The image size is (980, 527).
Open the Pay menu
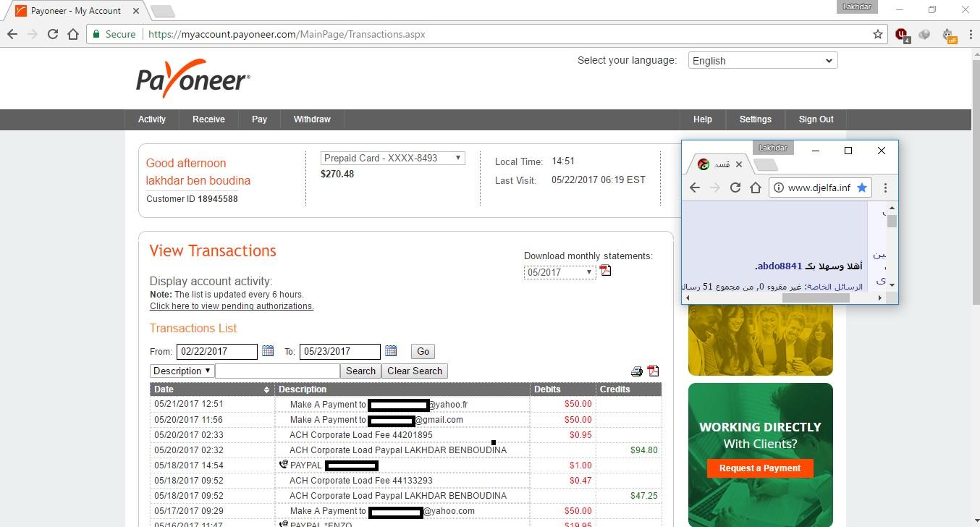[259, 119]
